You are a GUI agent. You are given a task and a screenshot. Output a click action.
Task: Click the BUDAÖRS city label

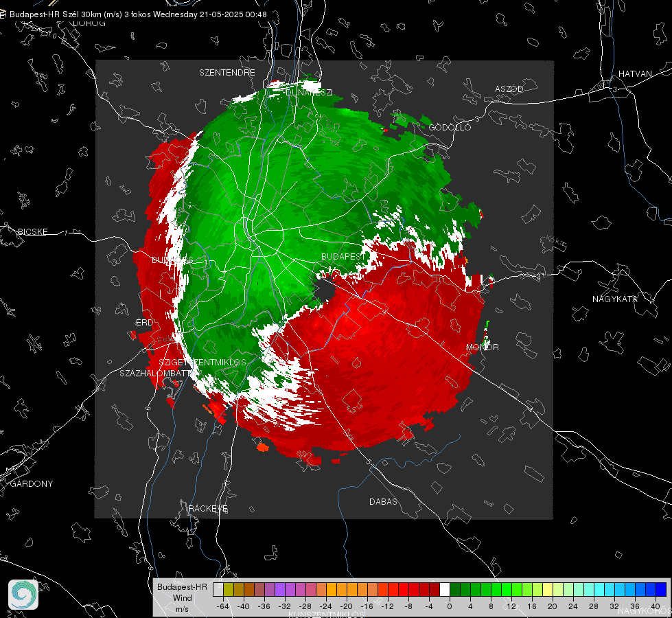(x=172, y=260)
